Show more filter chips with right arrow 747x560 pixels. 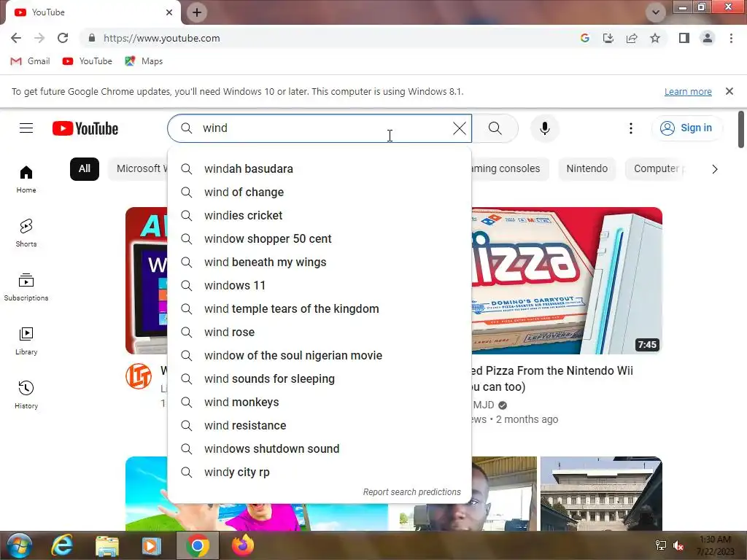[x=715, y=169]
